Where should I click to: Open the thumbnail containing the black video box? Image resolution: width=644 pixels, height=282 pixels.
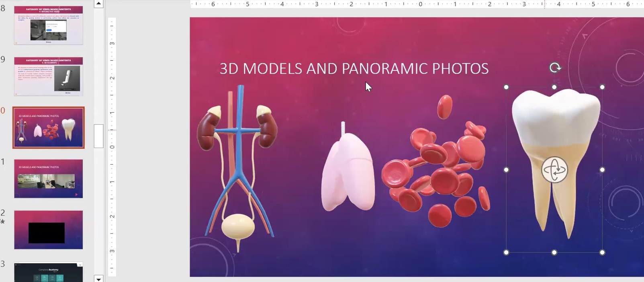point(49,230)
